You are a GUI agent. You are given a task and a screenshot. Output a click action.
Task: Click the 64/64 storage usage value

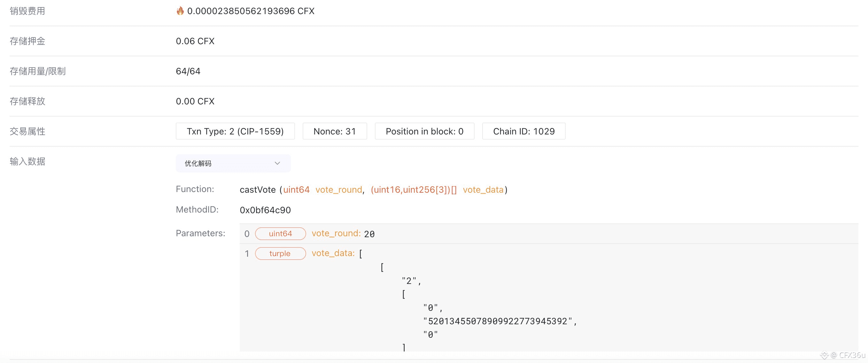tap(188, 71)
